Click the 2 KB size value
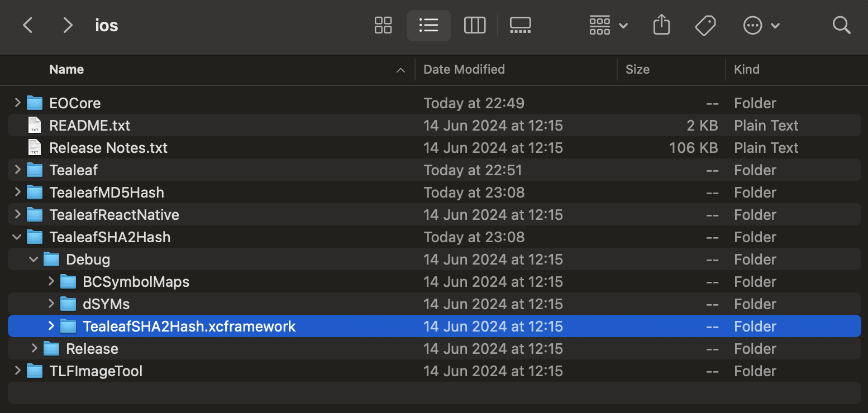The width and height of the screenshot is (868, 413). 702,126
